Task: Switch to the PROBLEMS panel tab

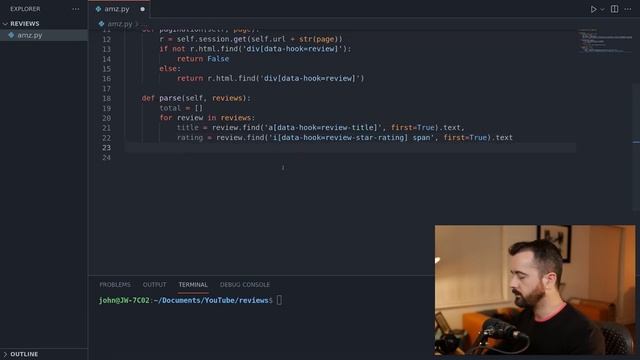Action: (x=115, y=284)
